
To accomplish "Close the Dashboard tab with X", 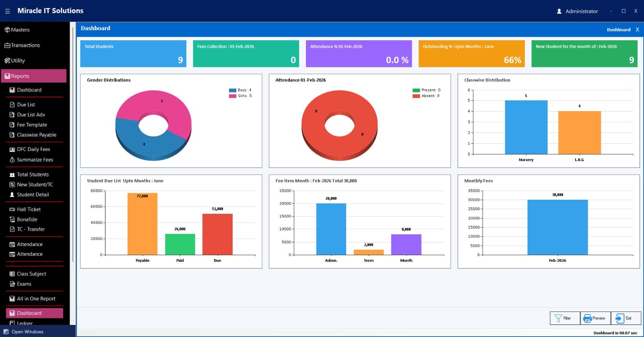I will click(x=637, y=30).
